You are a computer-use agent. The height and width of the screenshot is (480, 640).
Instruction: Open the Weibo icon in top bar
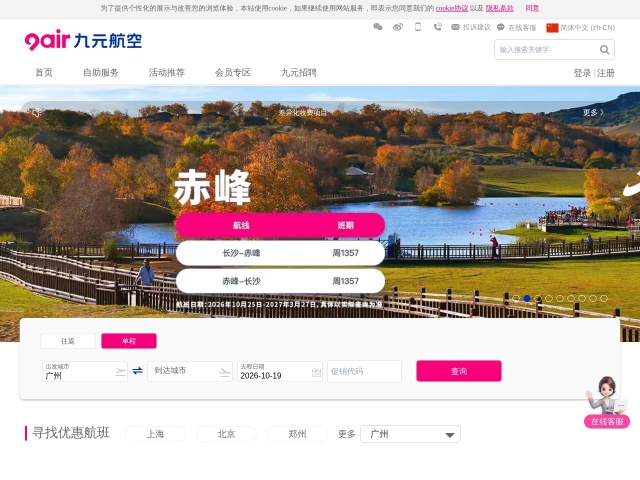pyautogui.click(x=398, y=27)
